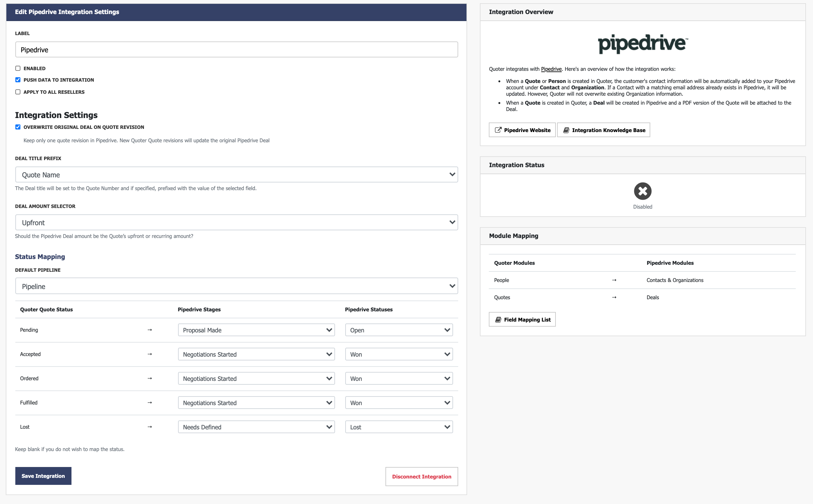Image resolution: width=813 pixels, height=504 pixels.
Task: Open Integration Knowledge Base
Action: 604,130
